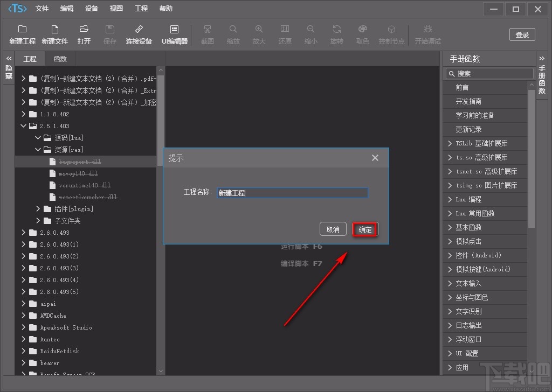Open a project with 打开 icon
Viewport: 552px width, 392px height.
tap(84, 34)
